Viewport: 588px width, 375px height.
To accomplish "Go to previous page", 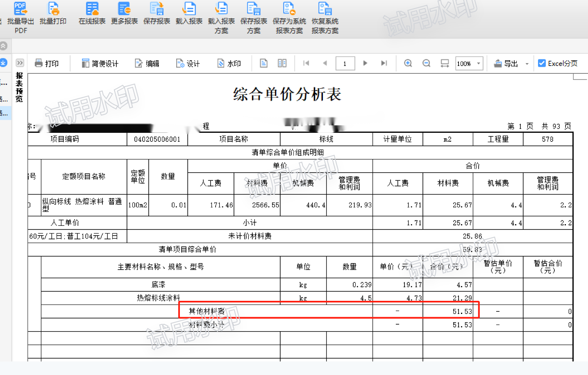I will coord(325,63).
